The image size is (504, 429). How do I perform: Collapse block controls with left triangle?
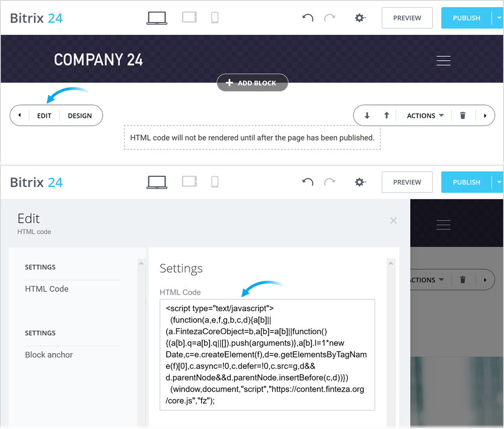20,115
